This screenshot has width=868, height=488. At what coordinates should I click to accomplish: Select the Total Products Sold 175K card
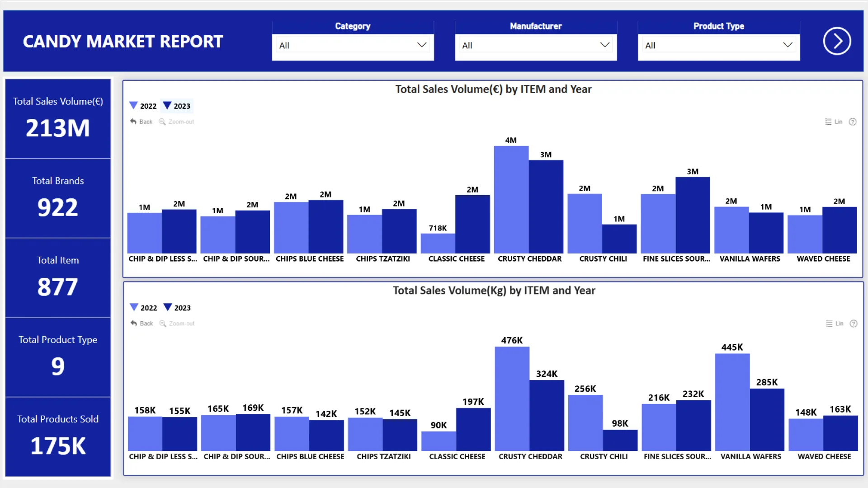click(x=58, y=437)
